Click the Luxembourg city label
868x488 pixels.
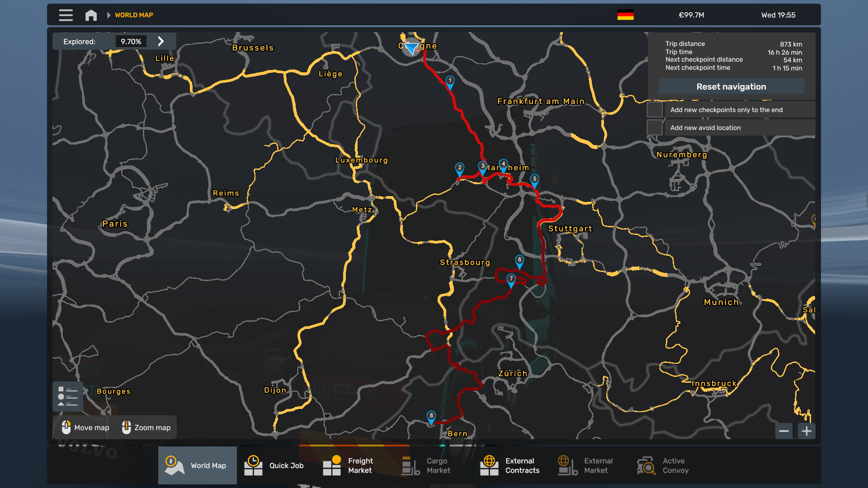[x=361, y=160]
